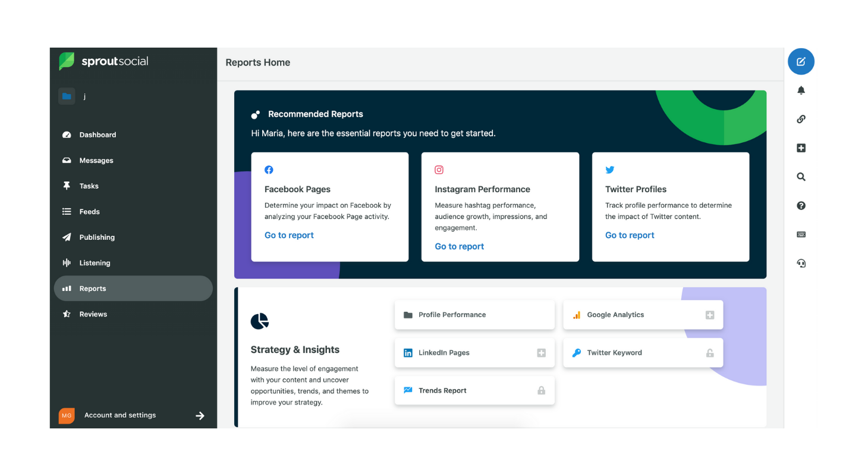868x476 pixels.
Task: Click the Instagram icon on Instagram Performance card
Action: tap(439, 170)
